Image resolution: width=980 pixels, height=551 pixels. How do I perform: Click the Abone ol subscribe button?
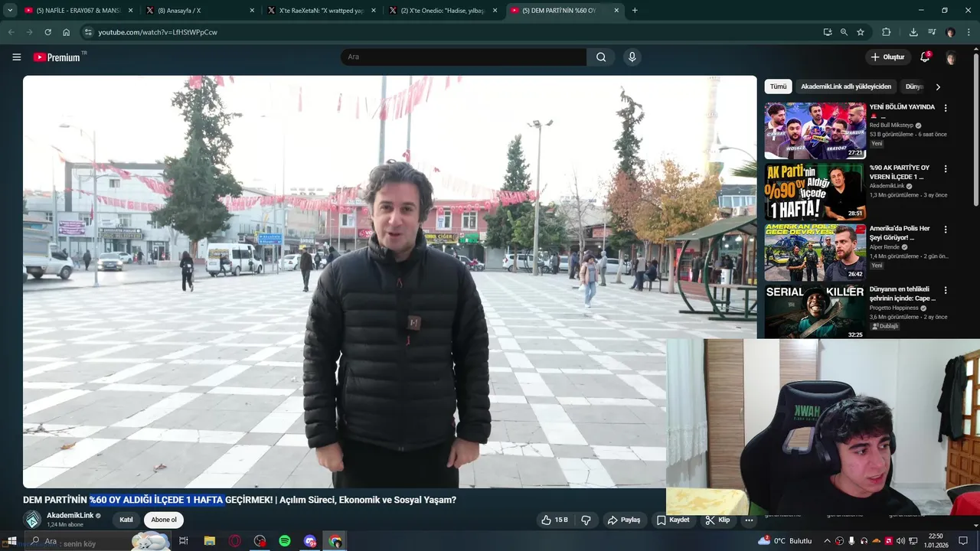tap(164, 520)
